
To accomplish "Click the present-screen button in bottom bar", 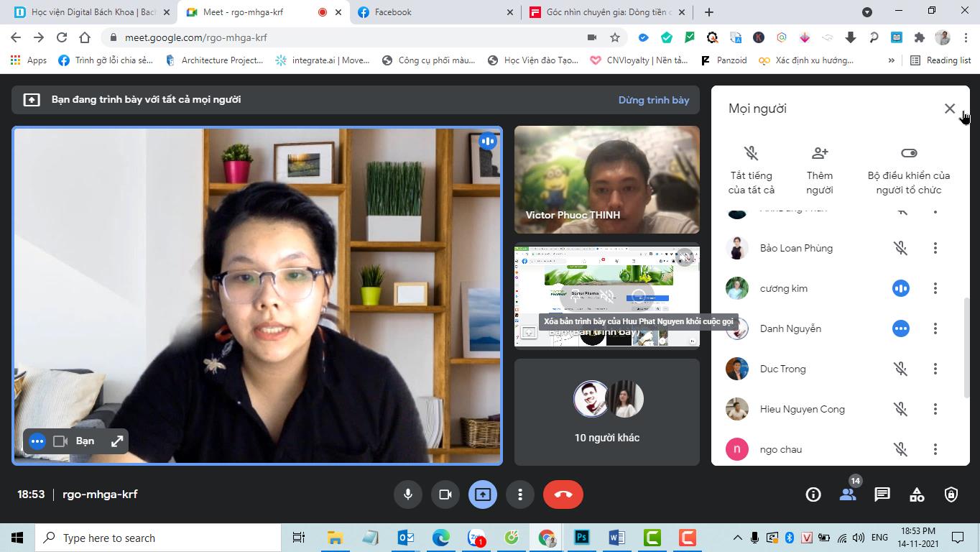I will [483, 494].
